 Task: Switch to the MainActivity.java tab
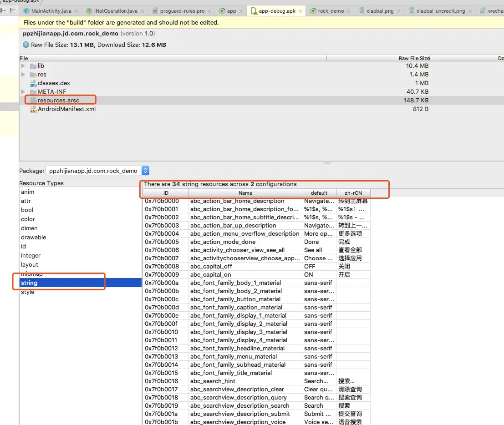(51, 11)
